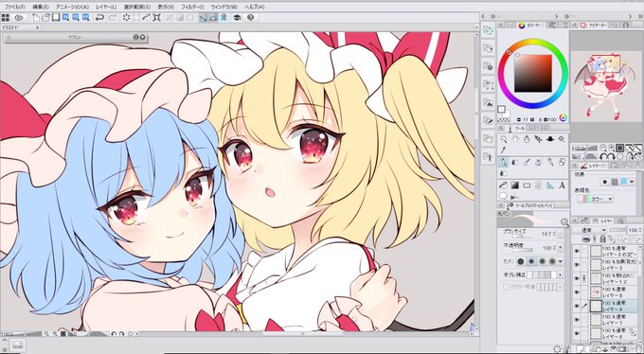Select the Pen tool in tool palette

coord(504,162)
